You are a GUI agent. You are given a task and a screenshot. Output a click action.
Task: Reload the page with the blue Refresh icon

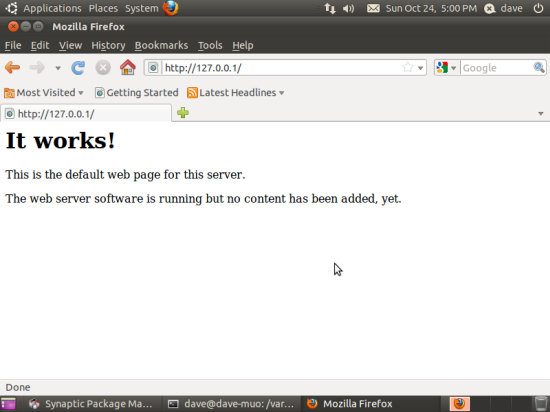(x=78, y=68)
